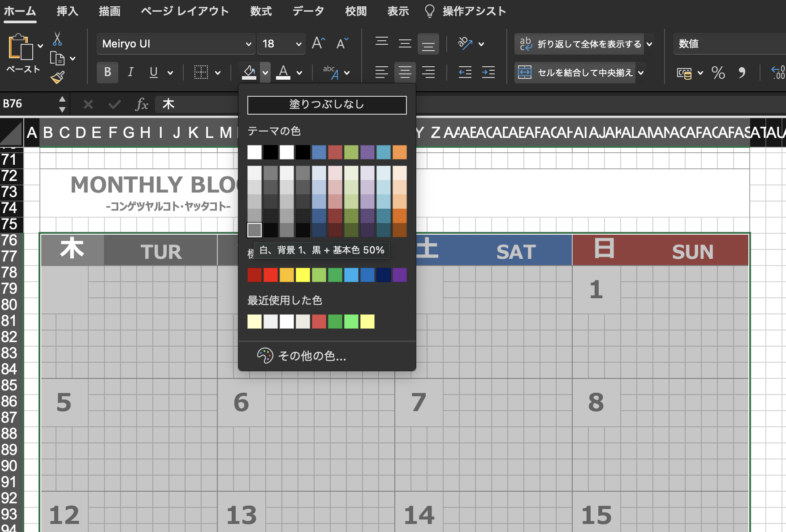Open その他の色... for more colors
Screen dimensions: 786x532
tap(312, 356)
